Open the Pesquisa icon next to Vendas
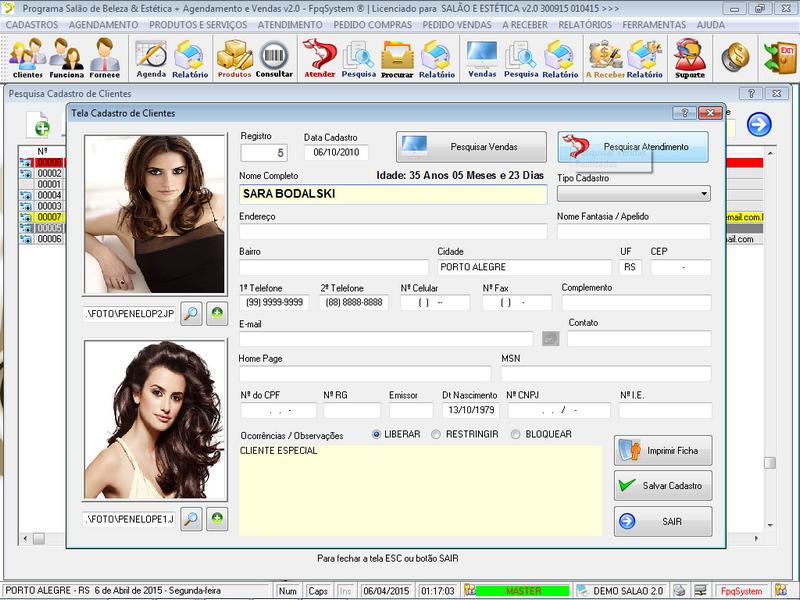The width and height of the screenshot is (800, 600). (x=521, y=59)
